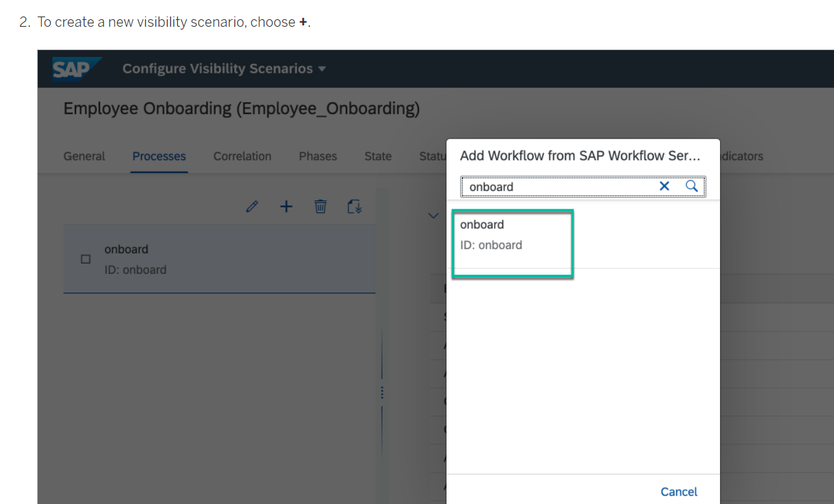The image size is (834, 504).
Task: Open the Correlation tab
Action: click(243, 156)
